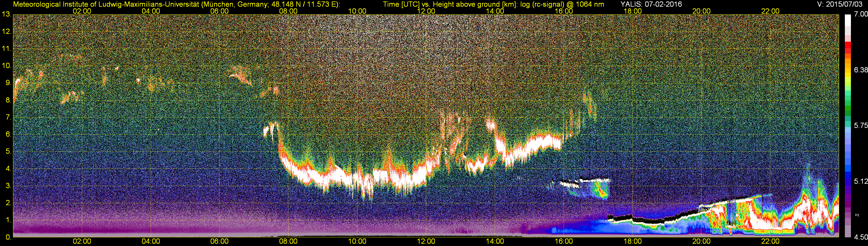Click the 18:00 label on top time axis
The height and width of the screenshot is (246, 868).
[632, 11]
